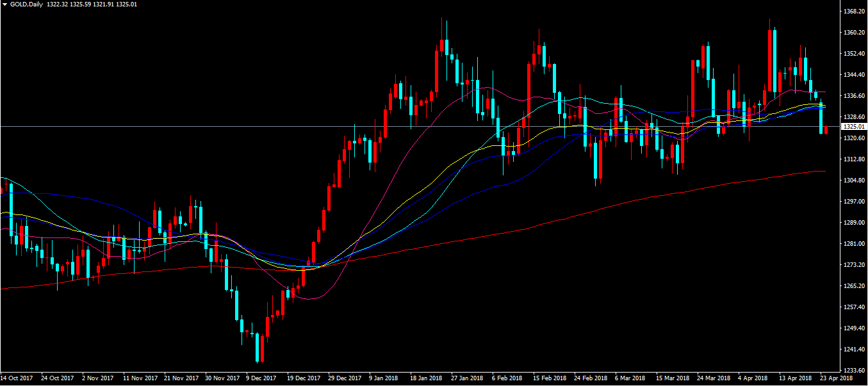
Task: Select the 24 Feb 2018 date label
Action: click(592, 378)
